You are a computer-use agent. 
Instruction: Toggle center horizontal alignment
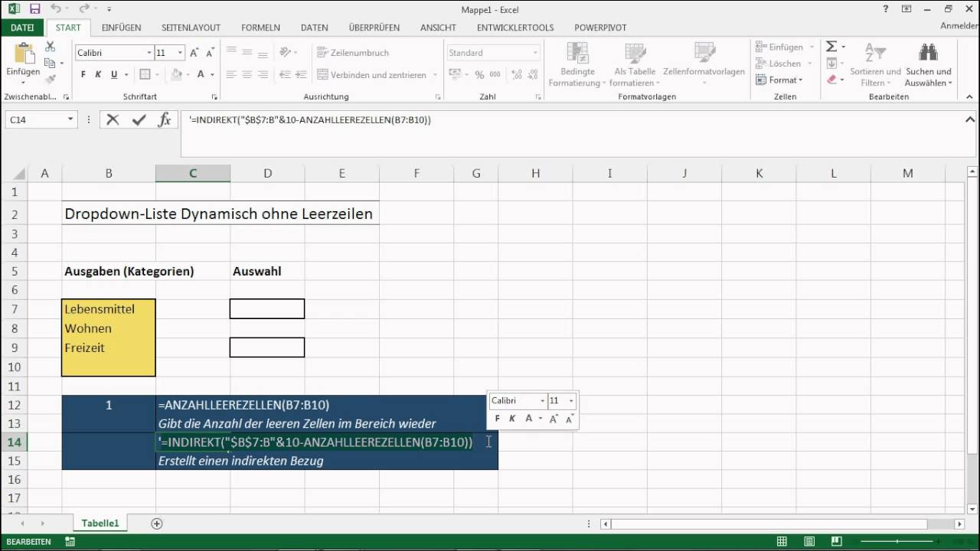(247, 75)
